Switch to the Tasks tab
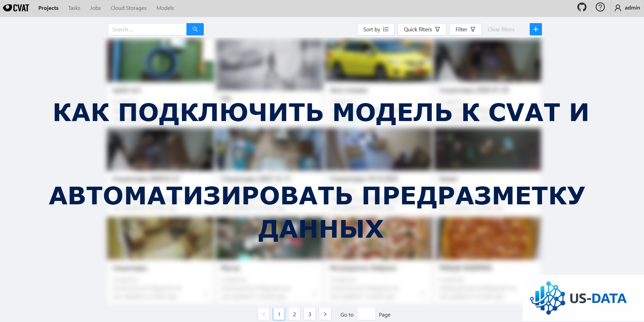644x322 pixels. [x=74, y=8]
